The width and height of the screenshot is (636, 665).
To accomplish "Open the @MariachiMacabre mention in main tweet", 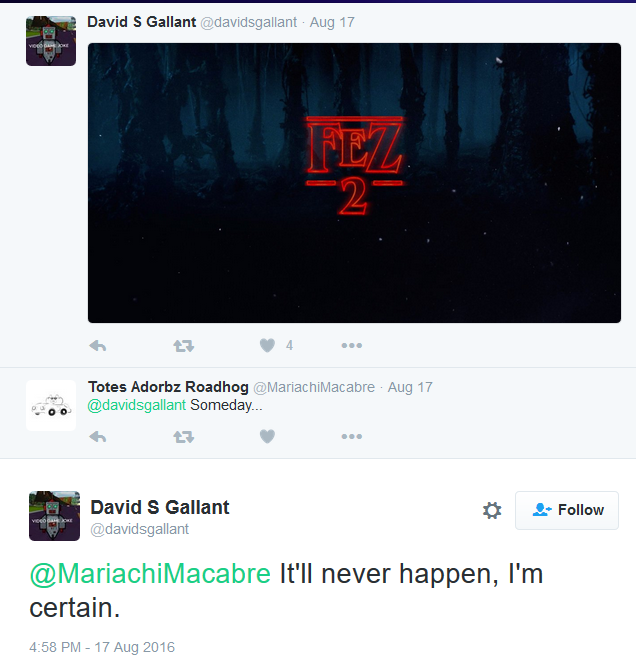I will 150,574.
